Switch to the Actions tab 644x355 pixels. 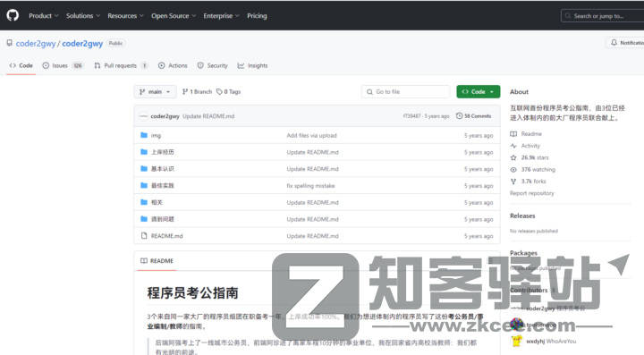[x=173, y=65]
